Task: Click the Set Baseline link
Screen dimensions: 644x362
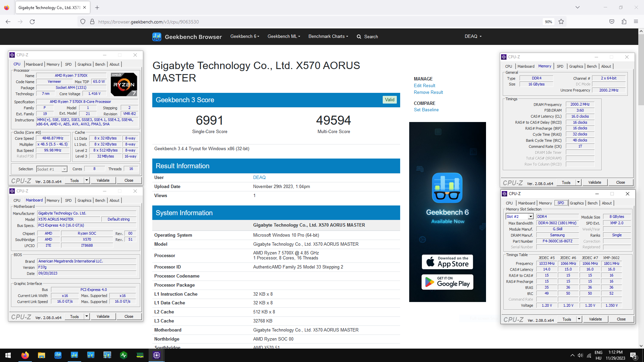Action: tap(426, 110)
